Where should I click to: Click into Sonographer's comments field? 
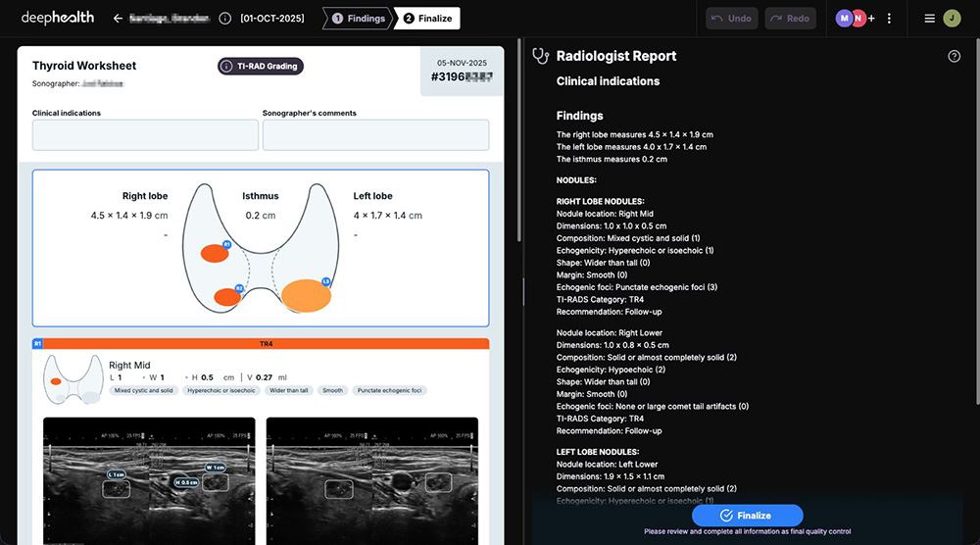[375, 135]
